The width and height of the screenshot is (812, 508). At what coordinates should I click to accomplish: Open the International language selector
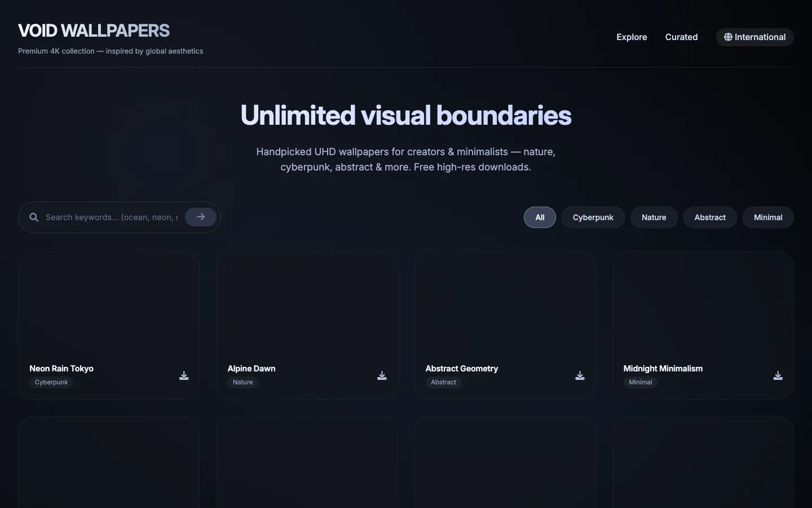click(x=755, y=37)
